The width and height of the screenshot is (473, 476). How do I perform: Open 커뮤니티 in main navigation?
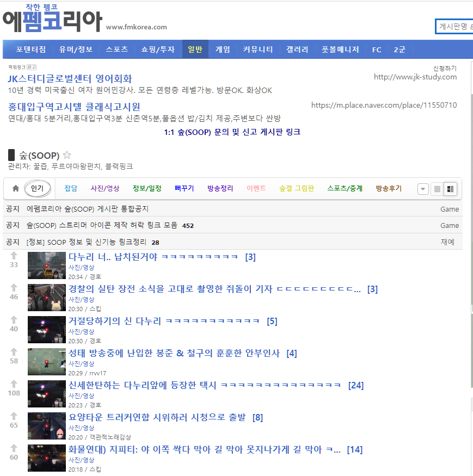[x=258, y=50]
